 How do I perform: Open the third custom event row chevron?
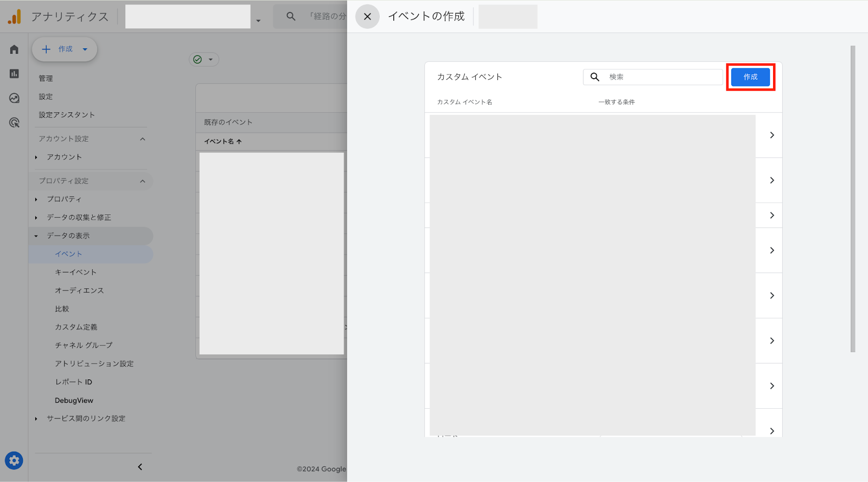[772, 215]
